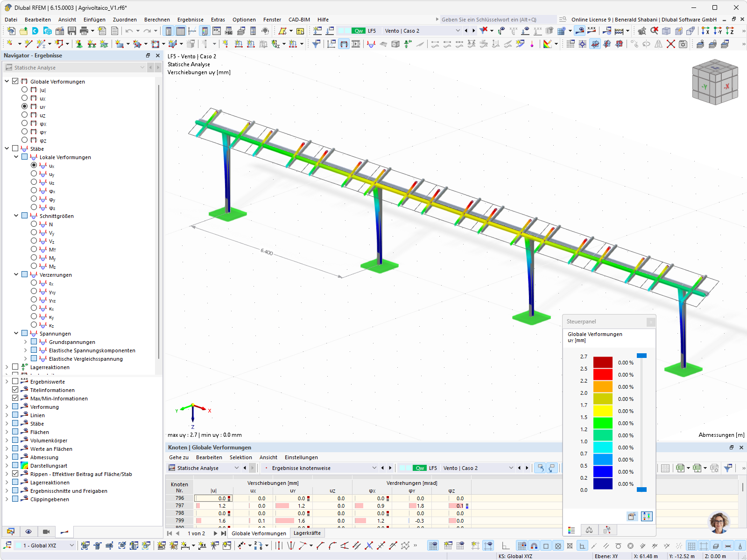Switch to the Lagerkräfte table tab
This screenshot has width=747, height=560.
pos(307,533)
